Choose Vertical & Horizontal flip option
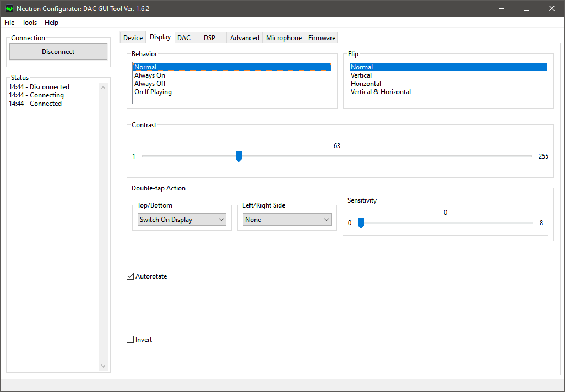The width and height of the screenshot is (565, 392). click(x=381, y=92)
